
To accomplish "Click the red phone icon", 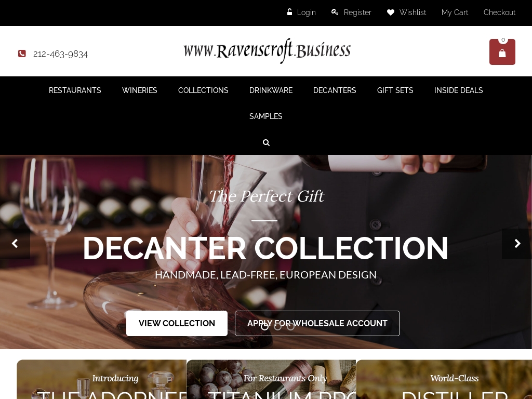I will (22, 54).
